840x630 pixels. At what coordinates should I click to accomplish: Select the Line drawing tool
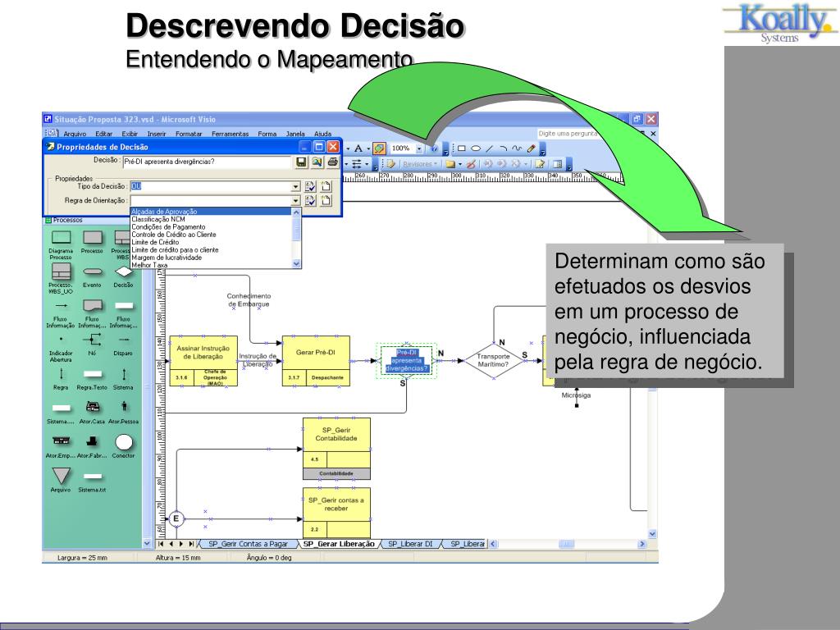click(x=489, y=148)
